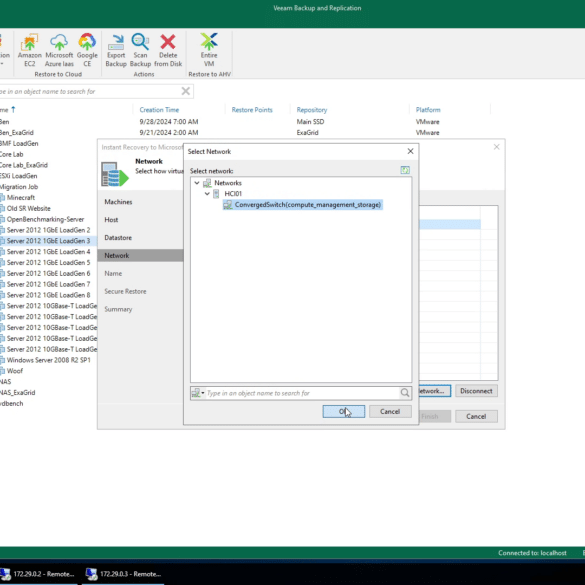Select Server 2012 1GbE LoadGen 6

coord(48,273)
